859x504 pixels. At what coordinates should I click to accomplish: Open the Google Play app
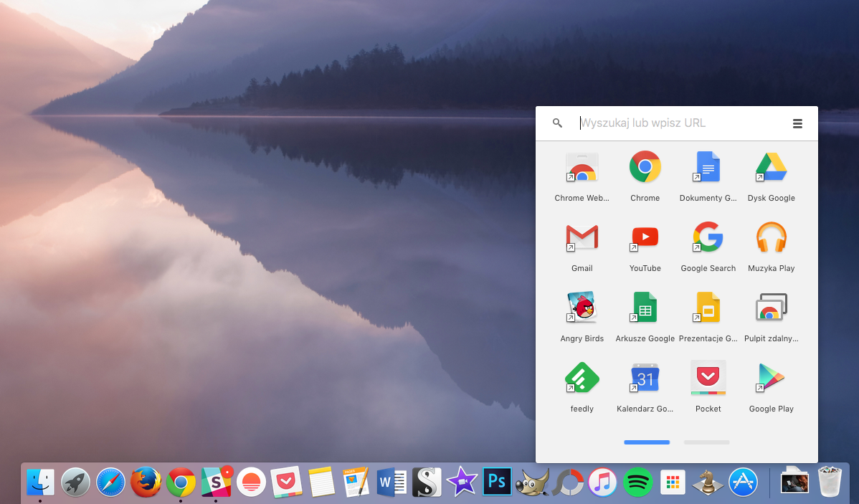tap(771, 377)
